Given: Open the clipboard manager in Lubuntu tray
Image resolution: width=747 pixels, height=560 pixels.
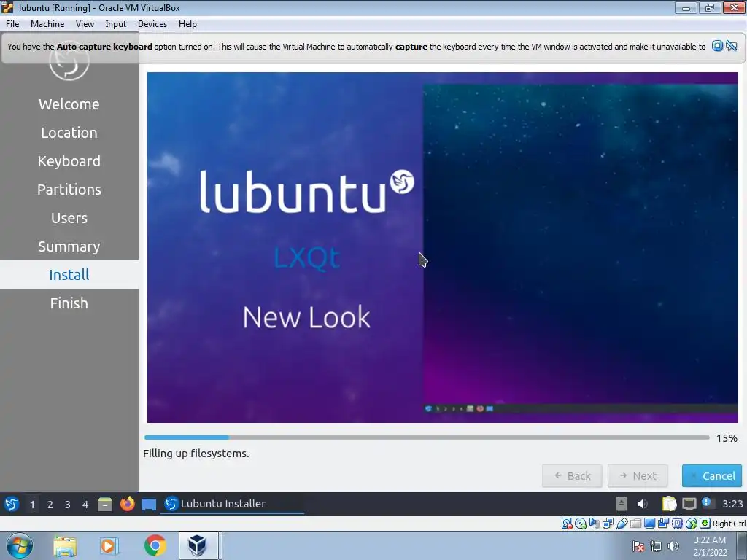Looking at the screenshot, I should (669, 503).
